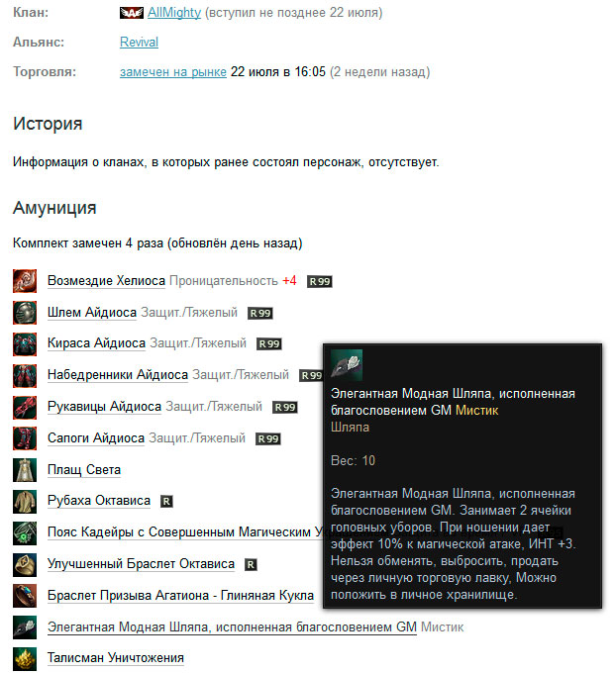Click the AllMighty clan crest icon
The height and width of the screenshot is (674, 616).
(131, 13)
